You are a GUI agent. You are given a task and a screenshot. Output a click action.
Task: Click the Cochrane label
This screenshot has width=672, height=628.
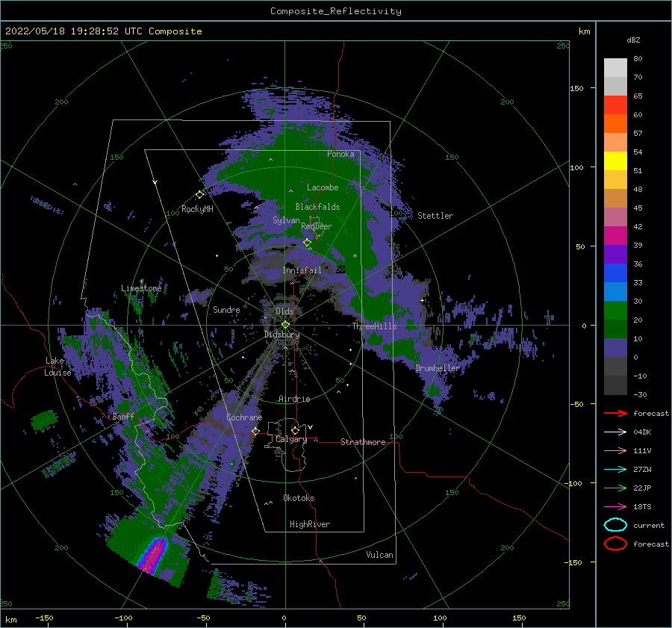tap(244, 417)
